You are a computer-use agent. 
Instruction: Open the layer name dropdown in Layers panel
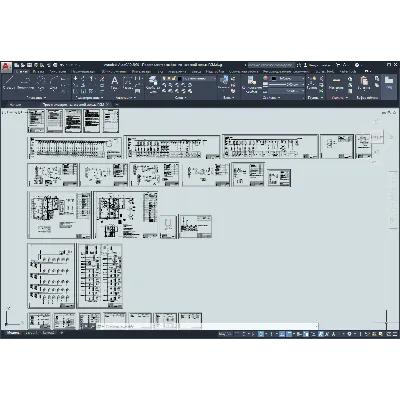(x=199, y=79)
